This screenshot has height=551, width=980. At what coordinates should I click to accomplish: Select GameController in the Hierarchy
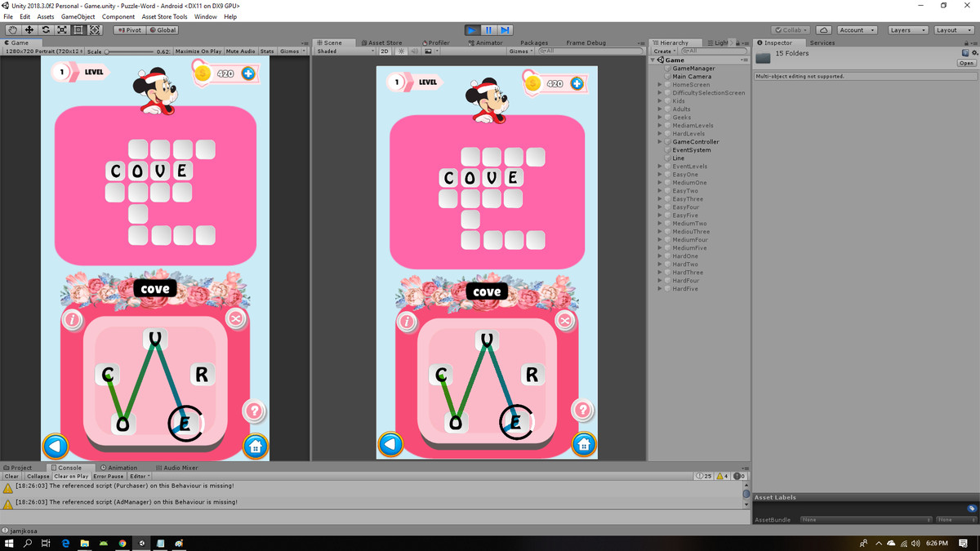695,142
